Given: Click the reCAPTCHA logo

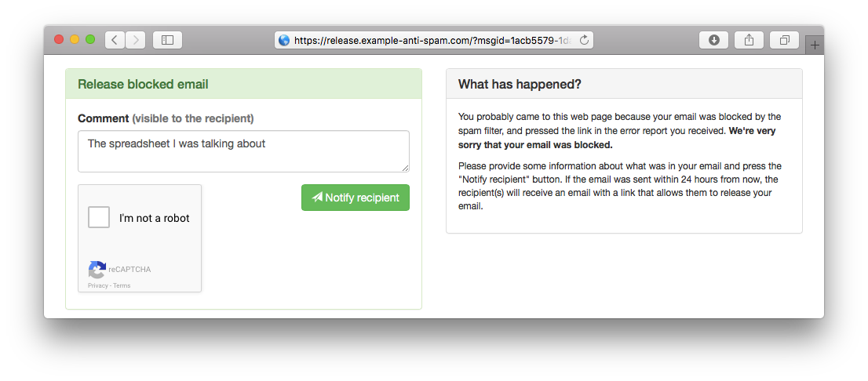Looking at the screenshot, I should coord(97,270).
